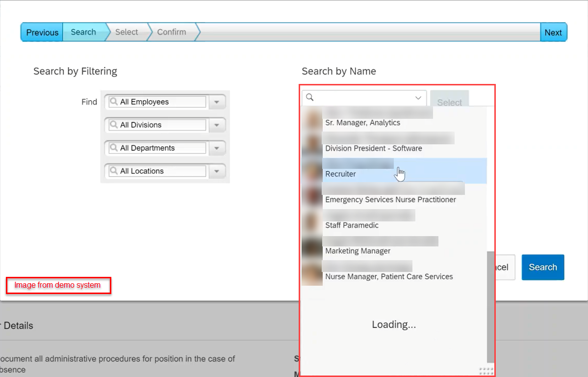Choose Nurse Manager, Patient Care Services entry

click(x=394, y=273)
